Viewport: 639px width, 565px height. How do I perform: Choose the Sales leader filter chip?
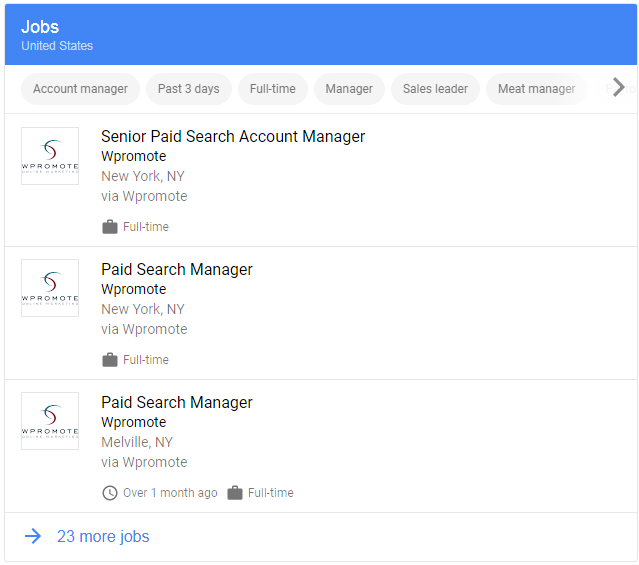(435, 89)
